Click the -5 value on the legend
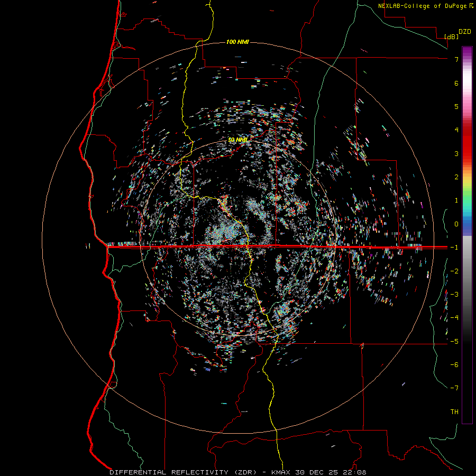This screenshot has width=476, height=476. pyautogui.click(x=454, y=341)
